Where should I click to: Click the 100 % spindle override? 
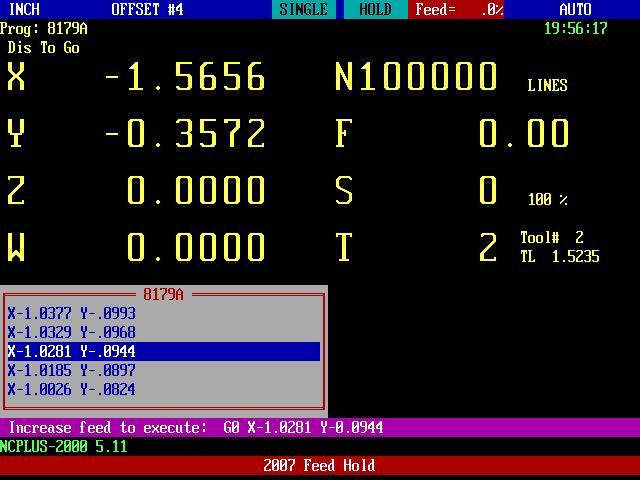(x=547, y=199)
